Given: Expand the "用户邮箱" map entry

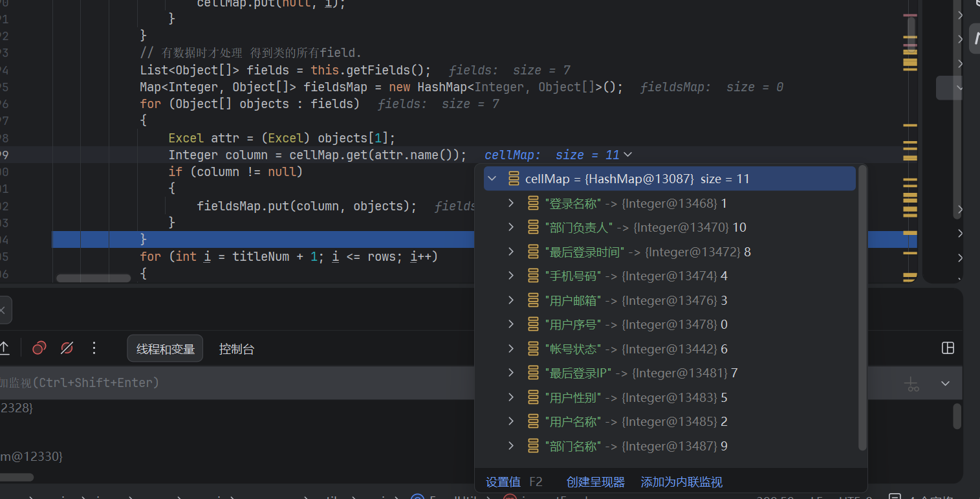Looking at the screenshot, I should [511, 300].
